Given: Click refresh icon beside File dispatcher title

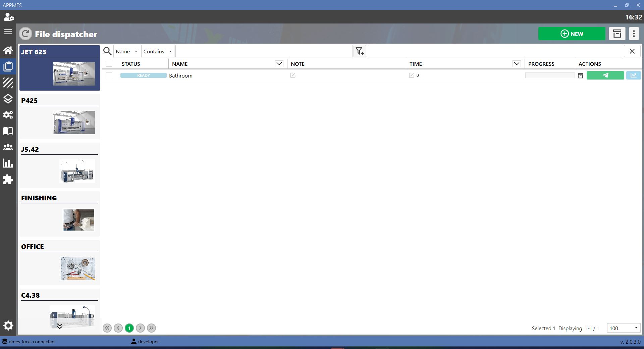Looking at the screenshot, I should (x=25, y=34).
